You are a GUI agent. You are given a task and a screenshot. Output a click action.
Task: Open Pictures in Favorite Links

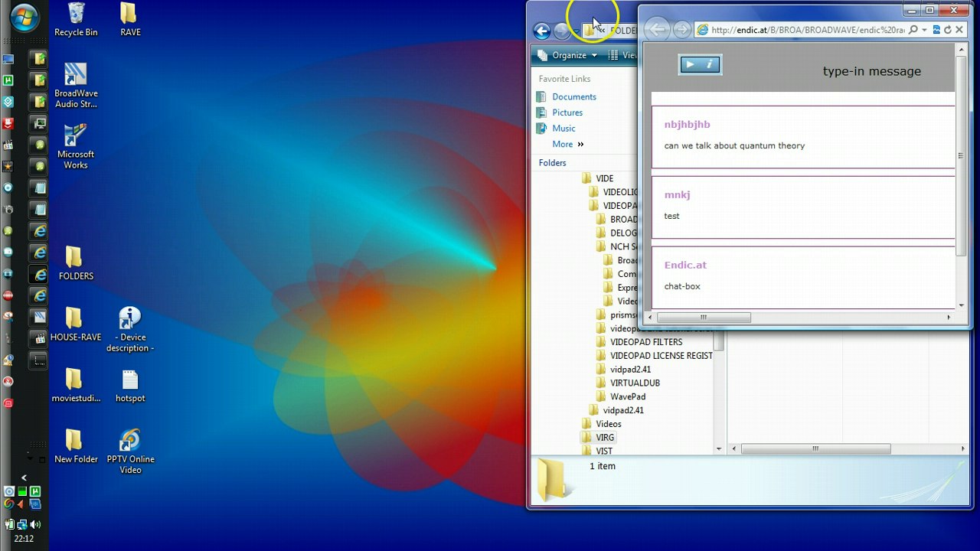pyautogui.click(x=560, y=112)
